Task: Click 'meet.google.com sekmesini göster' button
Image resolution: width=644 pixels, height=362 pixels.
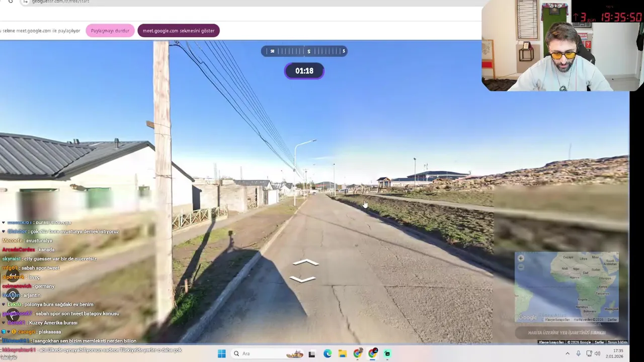Action: 179,31
